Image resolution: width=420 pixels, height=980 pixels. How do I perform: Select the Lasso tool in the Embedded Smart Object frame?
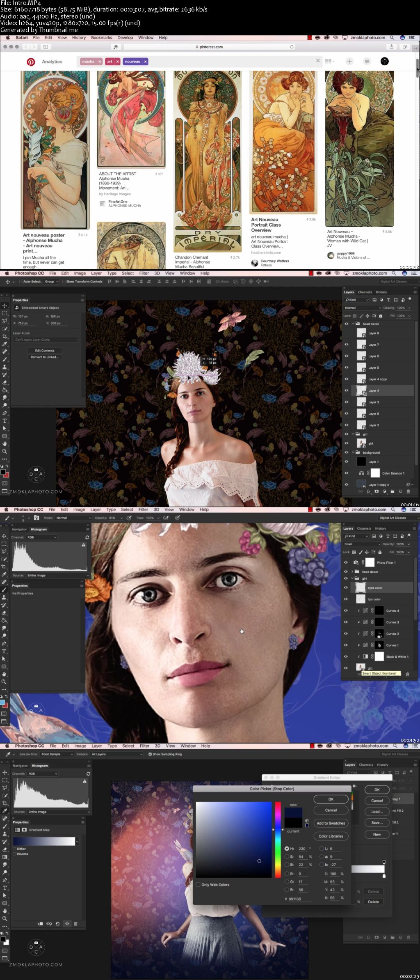click(x=5, y=321)
